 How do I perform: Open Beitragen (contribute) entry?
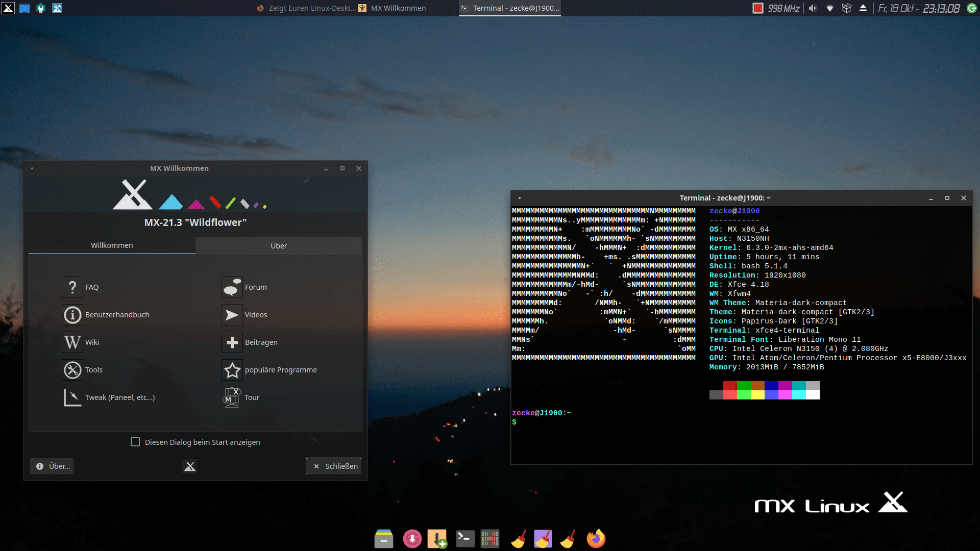pyautogui.click(x=250, y=342)
